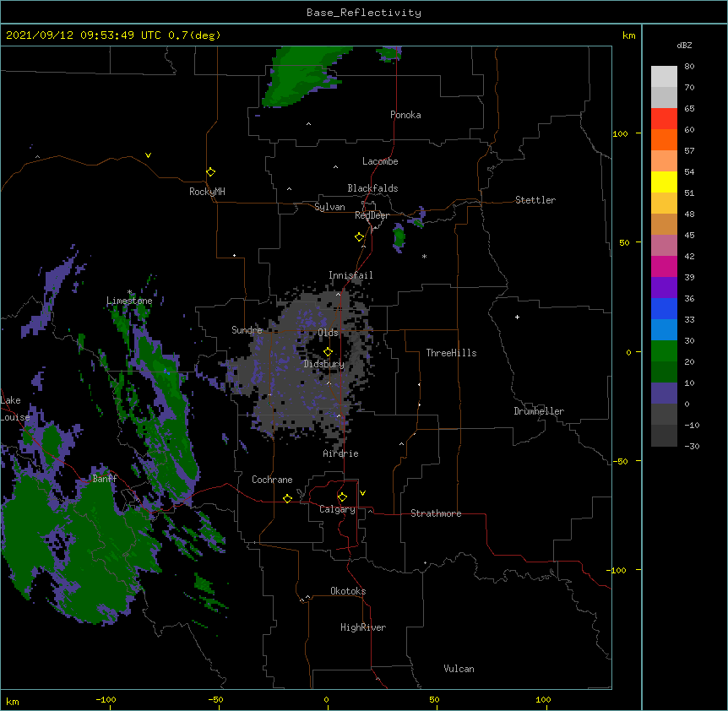728x711 pixels.
Task: Click the Base_Reflectivity title
Action: 364,13
